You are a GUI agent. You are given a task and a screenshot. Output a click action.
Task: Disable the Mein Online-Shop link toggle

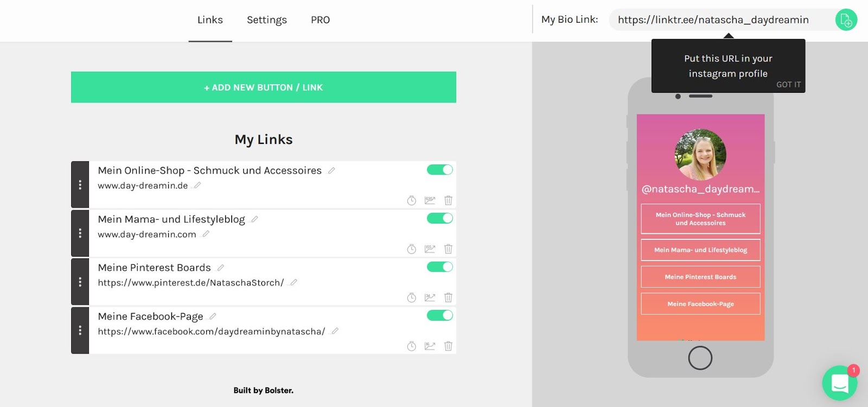coord(439,170)
